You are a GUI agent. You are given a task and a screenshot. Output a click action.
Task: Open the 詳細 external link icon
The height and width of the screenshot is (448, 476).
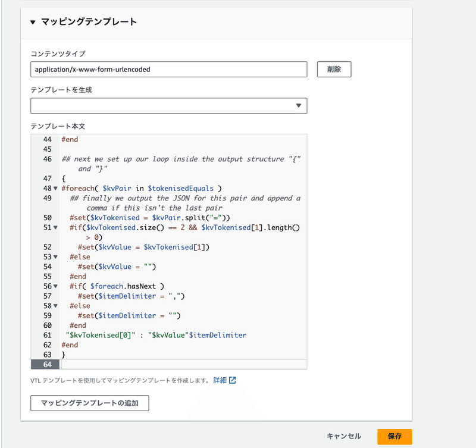coord(232,379)
